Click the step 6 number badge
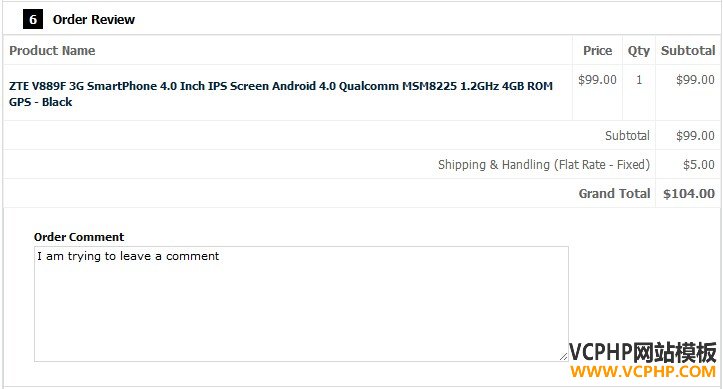 (33, 19)
